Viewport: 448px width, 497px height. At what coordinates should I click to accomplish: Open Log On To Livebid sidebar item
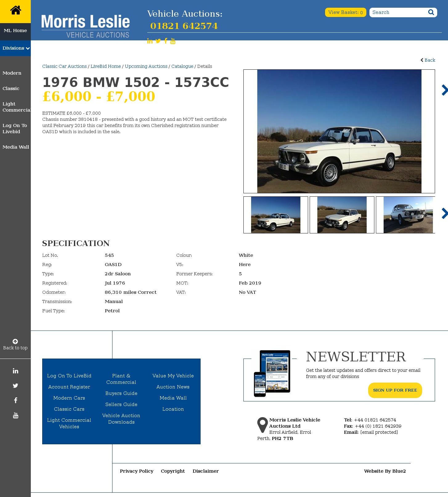[15, 129]
